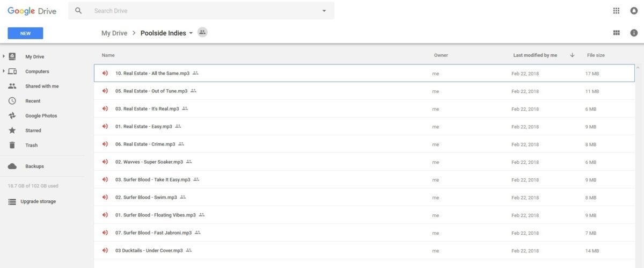Select 03 Ducktails - Under Cover.mp3
Viewport: 644px width, 268px height.
tap(364, 250)
